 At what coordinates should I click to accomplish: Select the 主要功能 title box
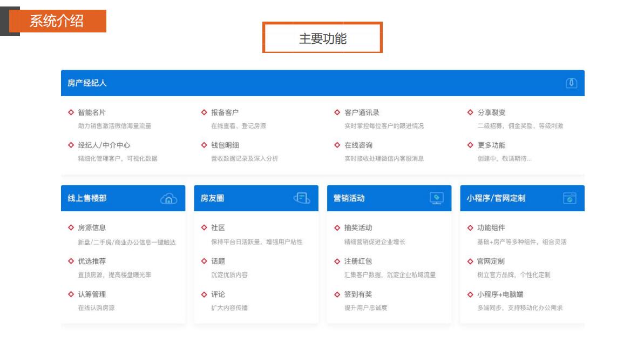click(322, 38)
